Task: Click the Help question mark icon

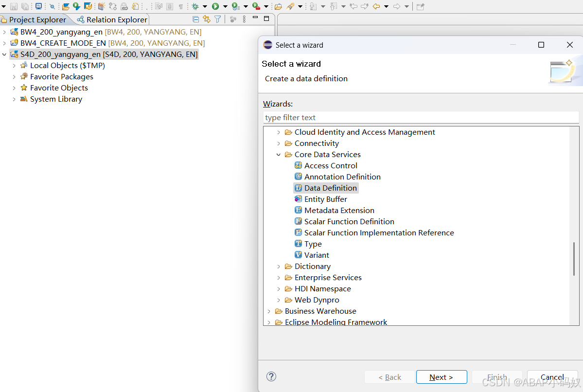Action: pos(271,377)
